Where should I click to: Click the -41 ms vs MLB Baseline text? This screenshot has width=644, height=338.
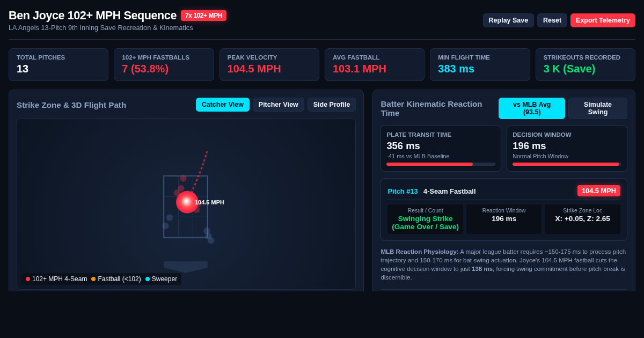pyautogui.click(x=418, y=156)
